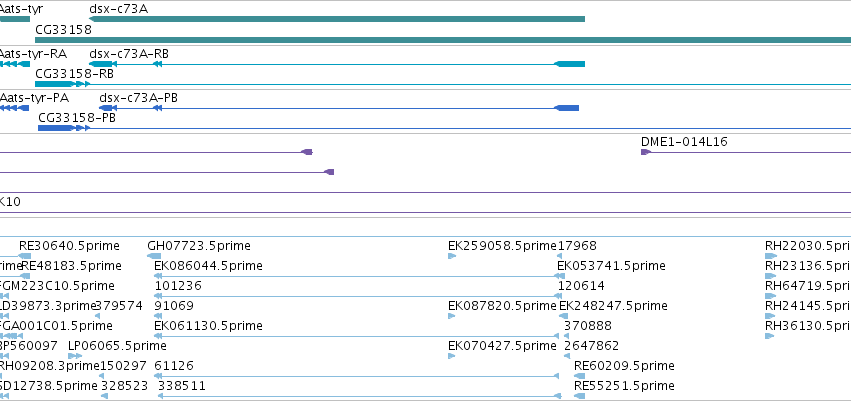Select the RE30640.5prime EST marker
Image resolution: width=851 pixels, height=401 pixels.
coord(24,256)
